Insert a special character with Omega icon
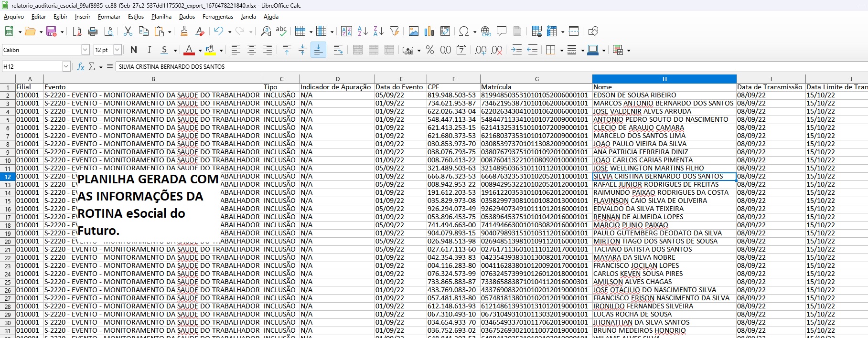Image resolution: width=868 pixels, height=338 pixels. pyautogui.click(x=463, y=32)
